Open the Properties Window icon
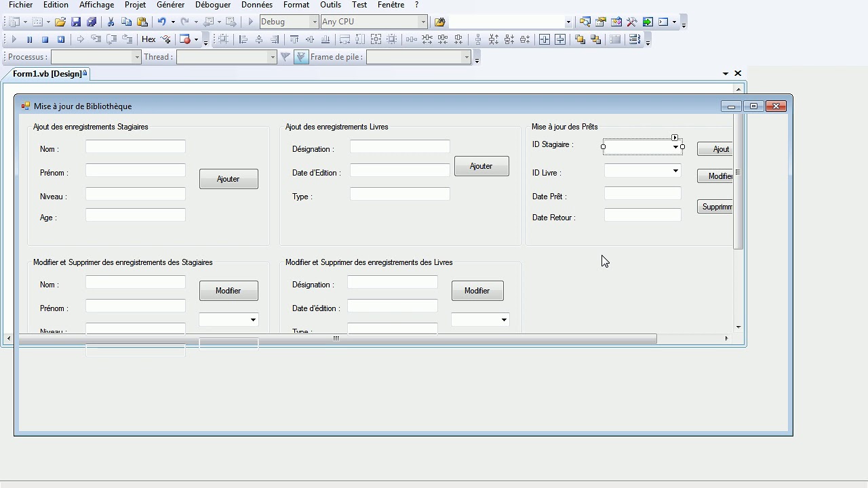 pos(601,22)
